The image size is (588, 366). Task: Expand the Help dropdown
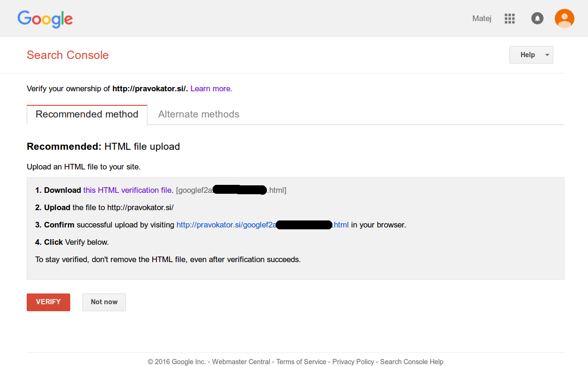pyautogui.click(x=531, y=55)
